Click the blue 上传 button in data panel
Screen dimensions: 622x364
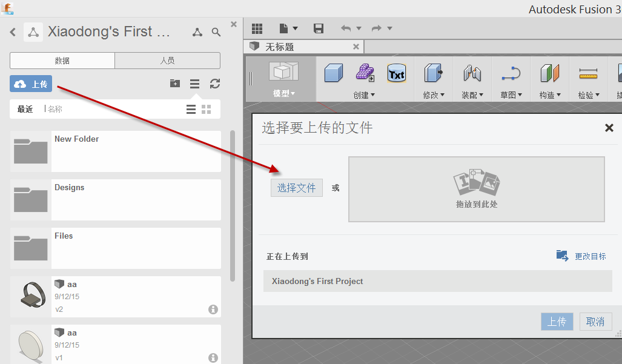[31, 84]
